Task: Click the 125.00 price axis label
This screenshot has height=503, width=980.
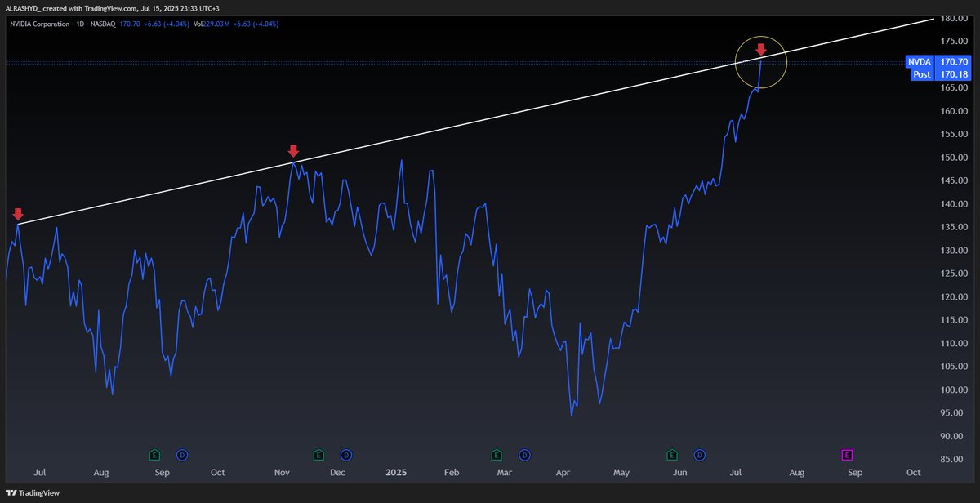Action: 954,274
